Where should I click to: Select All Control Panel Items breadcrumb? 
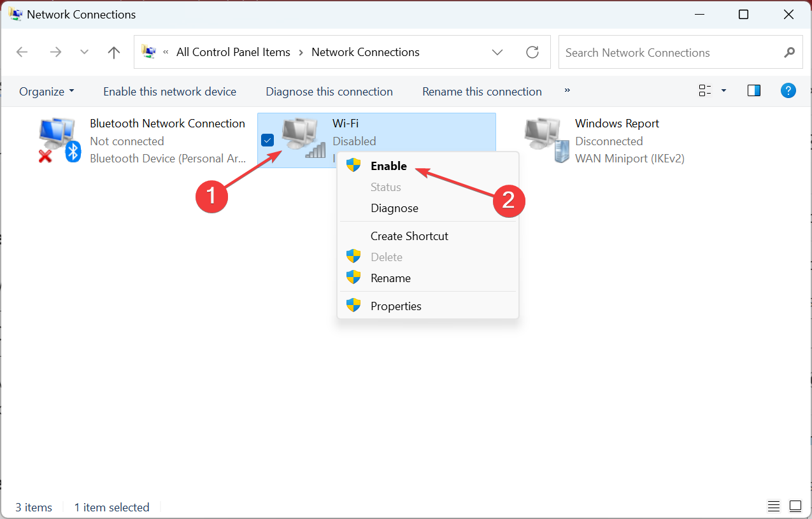[233, 52]
